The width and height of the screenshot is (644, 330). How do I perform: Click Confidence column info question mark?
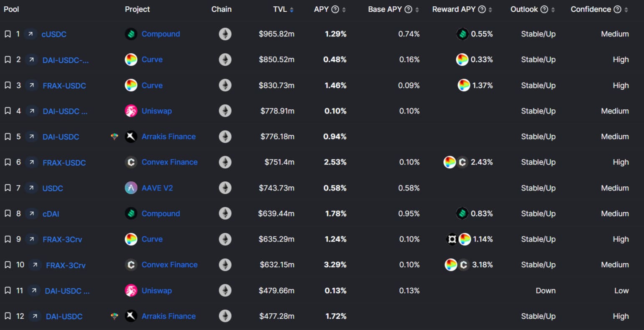coord(617,9)
